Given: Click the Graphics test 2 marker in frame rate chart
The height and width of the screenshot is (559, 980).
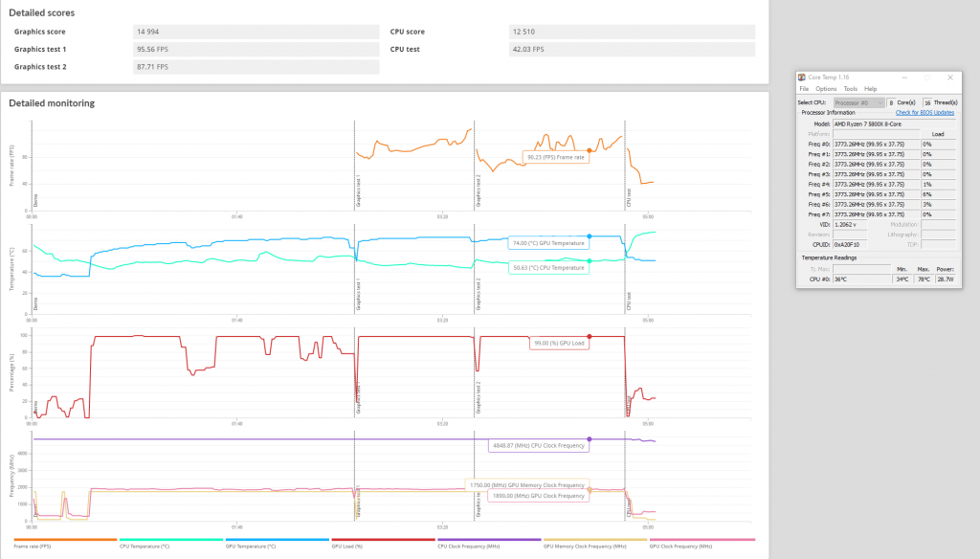Looking at the screenshot, I should [x=479, y=190].
